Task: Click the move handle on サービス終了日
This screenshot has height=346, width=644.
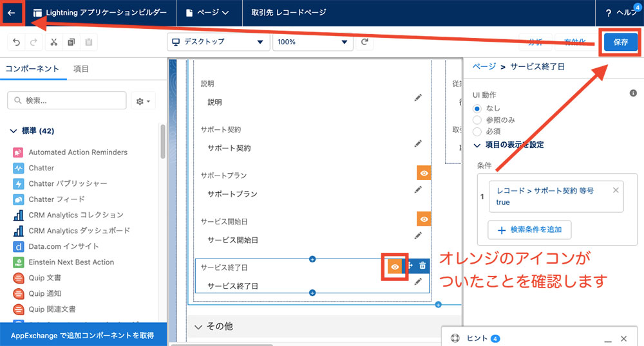Action: coord(410,266)
